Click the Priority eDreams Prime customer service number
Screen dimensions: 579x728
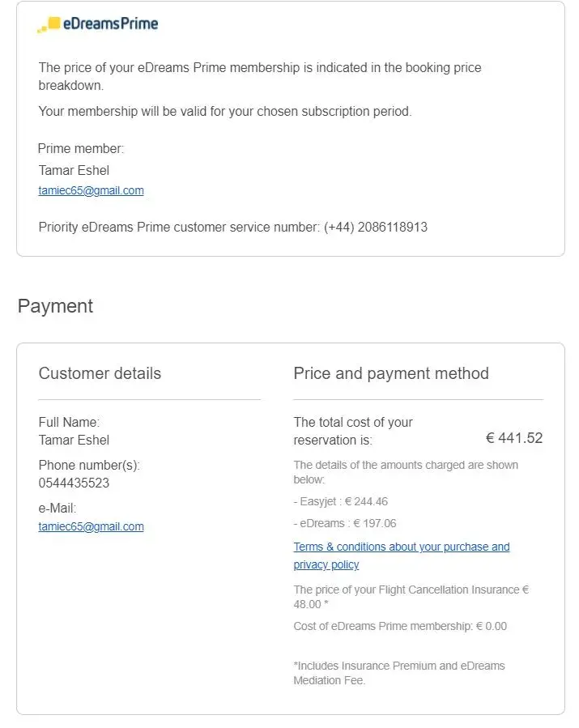232,228
